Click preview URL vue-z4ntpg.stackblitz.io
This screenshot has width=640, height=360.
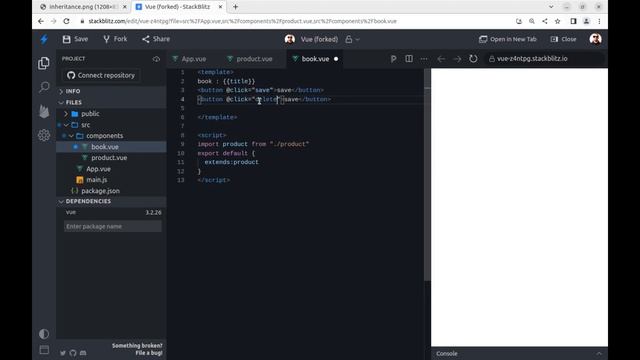[532, 59]
